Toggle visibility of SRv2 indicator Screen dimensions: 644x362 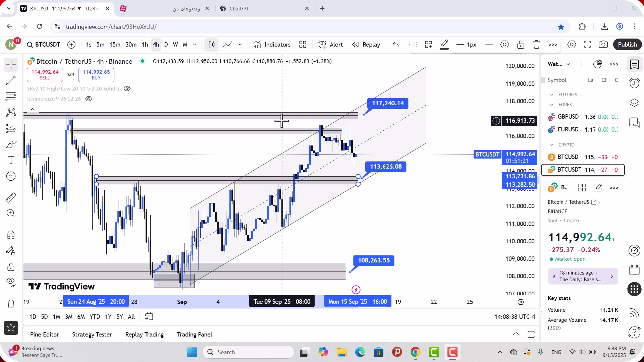[127, 89]
